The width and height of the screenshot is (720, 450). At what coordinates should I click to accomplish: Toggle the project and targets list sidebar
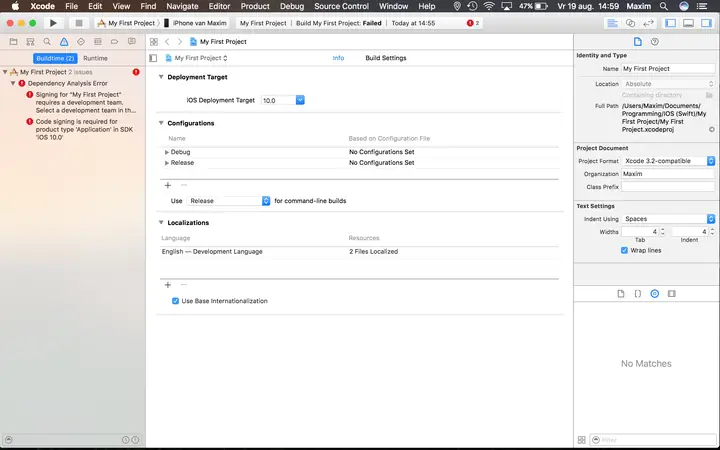pos(153,58)
